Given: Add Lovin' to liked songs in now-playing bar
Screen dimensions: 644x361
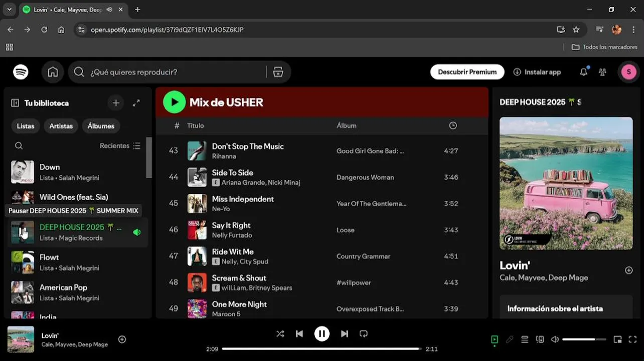Looking at the screenshot, I should pos(122,339).
